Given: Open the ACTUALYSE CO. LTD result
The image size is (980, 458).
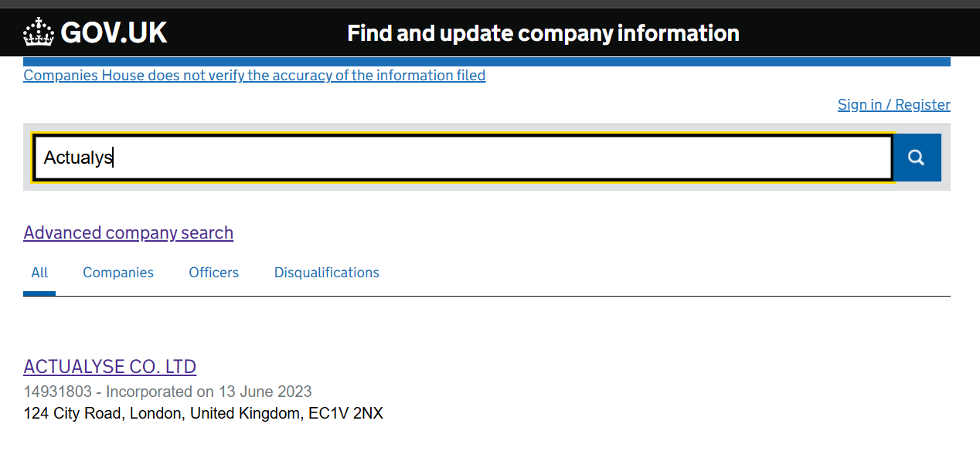Looking at the screenshot, I should click(x=110, y=367).
